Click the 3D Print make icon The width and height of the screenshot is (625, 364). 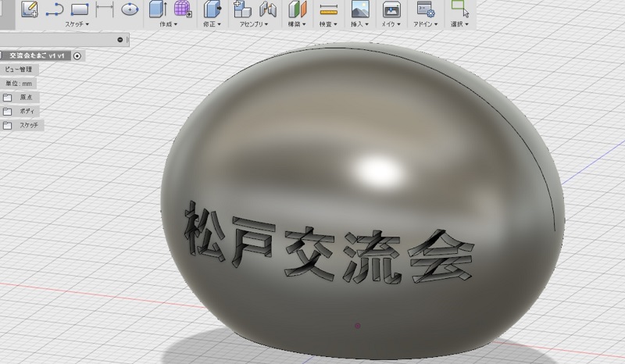(x=392, y=9)
